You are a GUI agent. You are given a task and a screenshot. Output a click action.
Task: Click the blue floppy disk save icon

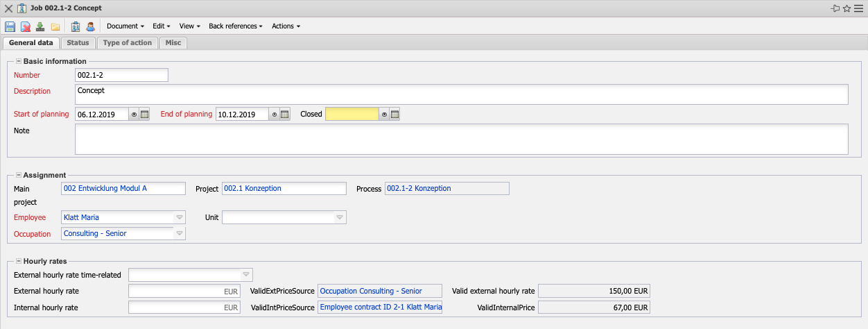click(10, 26)
